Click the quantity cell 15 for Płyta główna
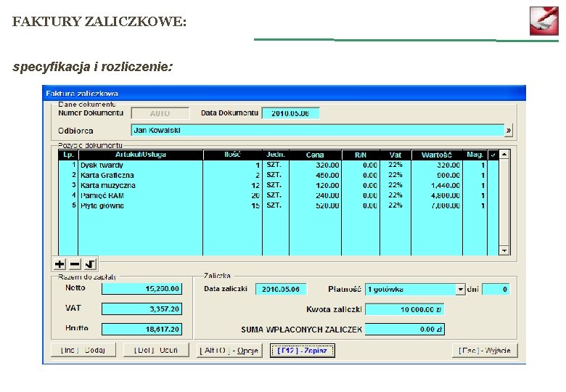 [x=232, y=205]
